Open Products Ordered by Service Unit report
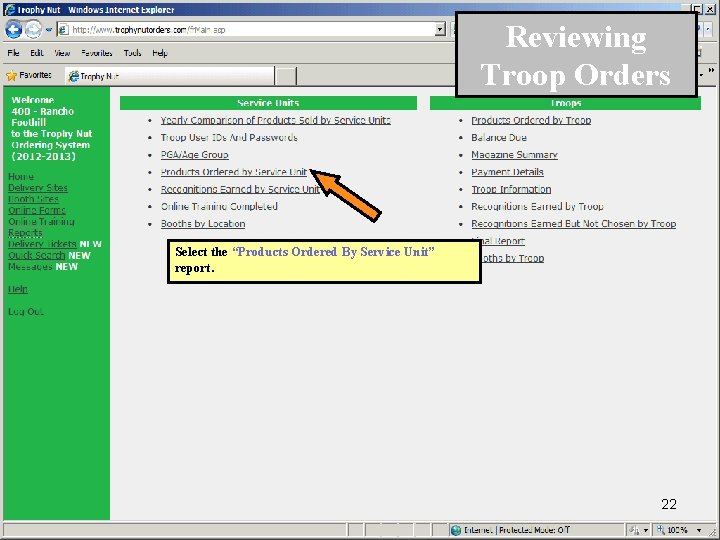This screenshot has height=540, width=720. (234, 172)
